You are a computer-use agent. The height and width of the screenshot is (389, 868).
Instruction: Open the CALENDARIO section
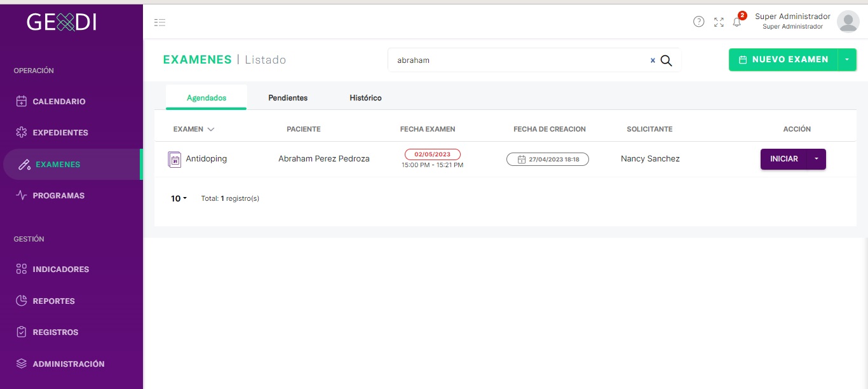tap(59, 101)
